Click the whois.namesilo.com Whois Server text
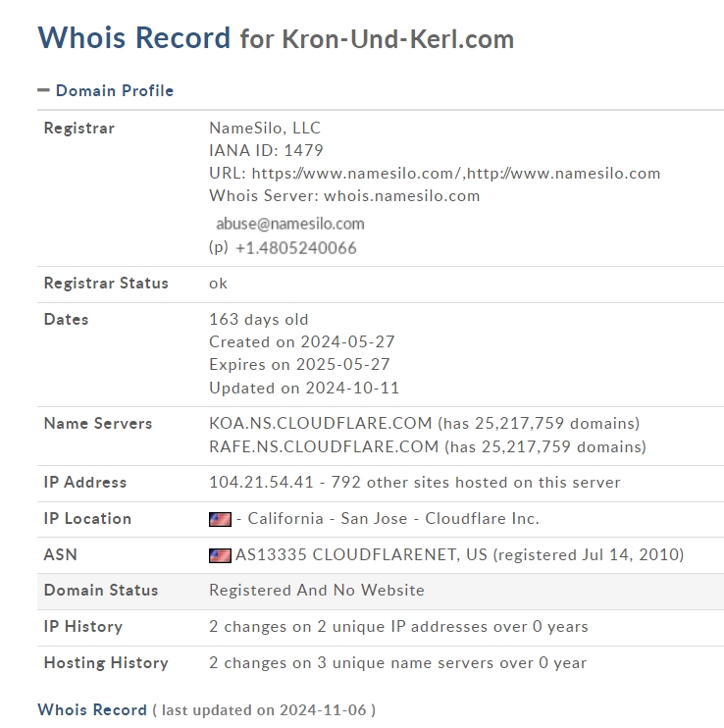This screenshot has width=724, height=728. [402, 195]
